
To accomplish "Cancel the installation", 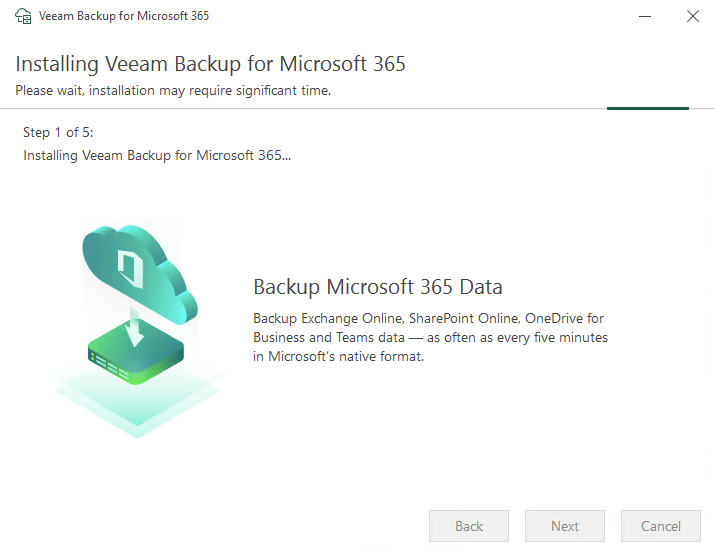I will pos(661,526).
